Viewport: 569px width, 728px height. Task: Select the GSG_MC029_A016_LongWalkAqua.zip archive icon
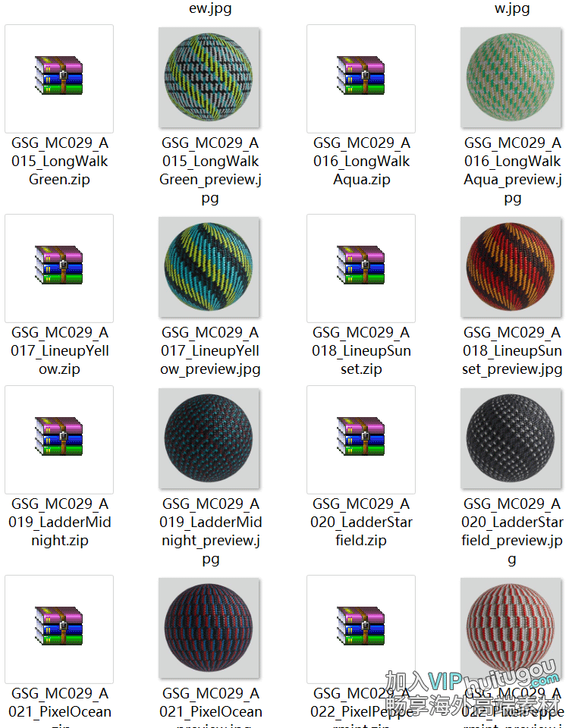tap(361, 76)
